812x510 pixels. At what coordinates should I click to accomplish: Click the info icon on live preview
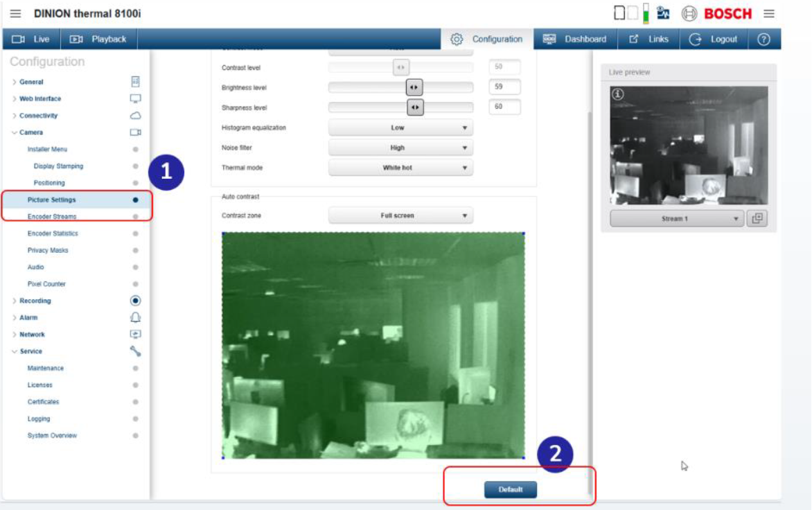coord(618,94)
